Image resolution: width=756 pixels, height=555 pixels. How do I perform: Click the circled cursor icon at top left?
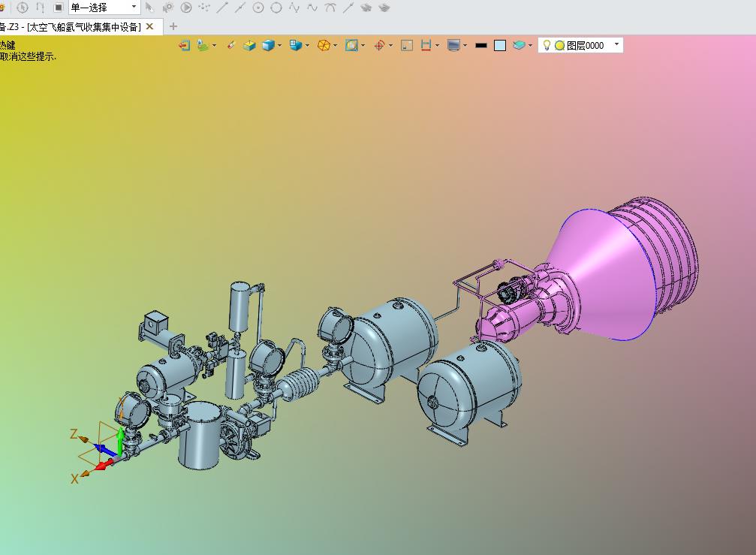[23, 8]
